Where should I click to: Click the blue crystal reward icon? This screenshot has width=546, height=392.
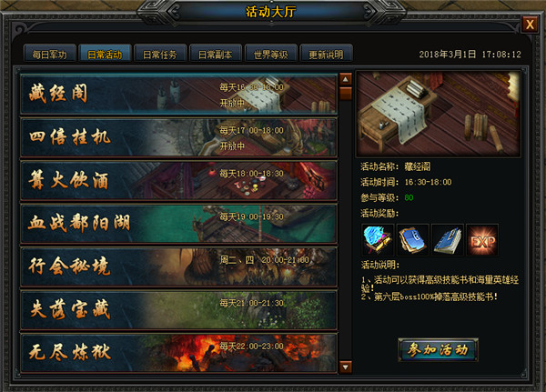(x=378, y=240)
